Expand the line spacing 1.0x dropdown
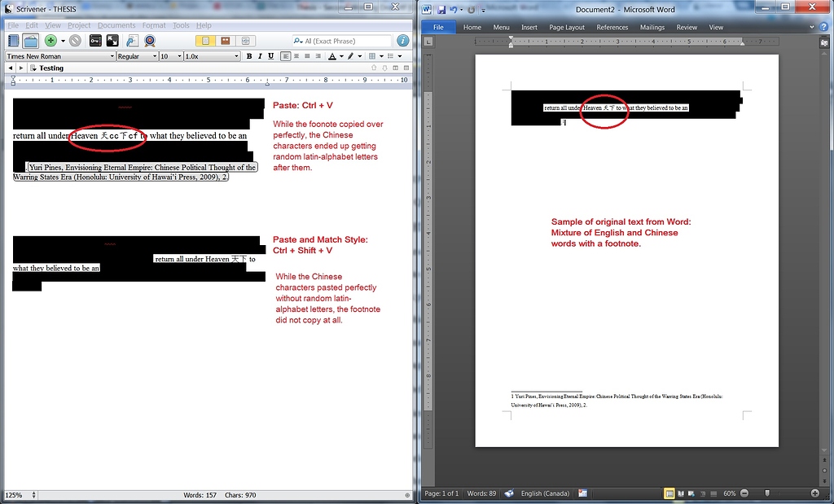 212,56
